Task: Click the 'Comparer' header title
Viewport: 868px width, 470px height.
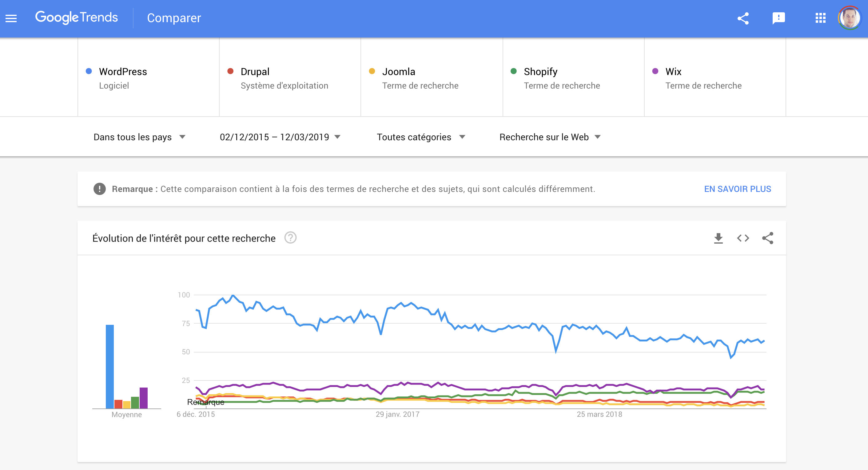Action: (174, 18)
